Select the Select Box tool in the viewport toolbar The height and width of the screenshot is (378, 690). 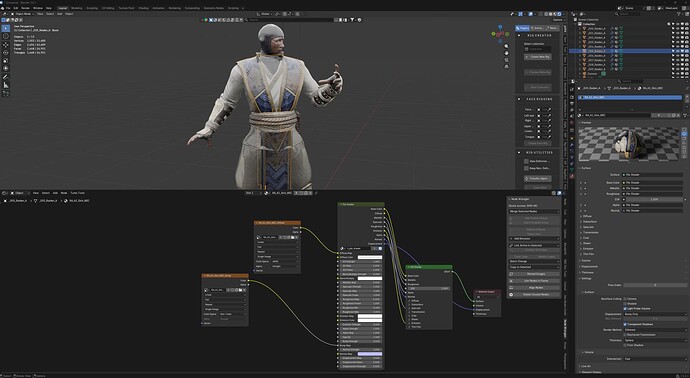pyautogui.click(x=6, y=28)
